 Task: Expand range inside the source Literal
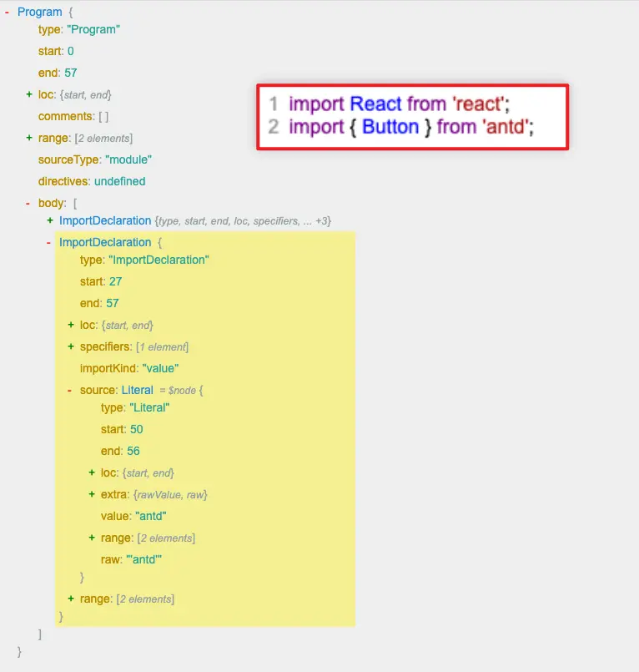pyautogui.click(x=92, y=538)
